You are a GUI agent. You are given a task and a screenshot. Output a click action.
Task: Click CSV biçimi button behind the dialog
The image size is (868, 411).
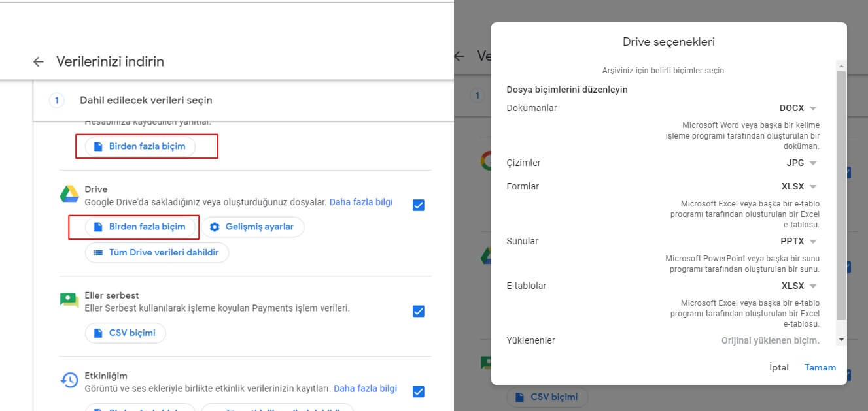[547, 397]
